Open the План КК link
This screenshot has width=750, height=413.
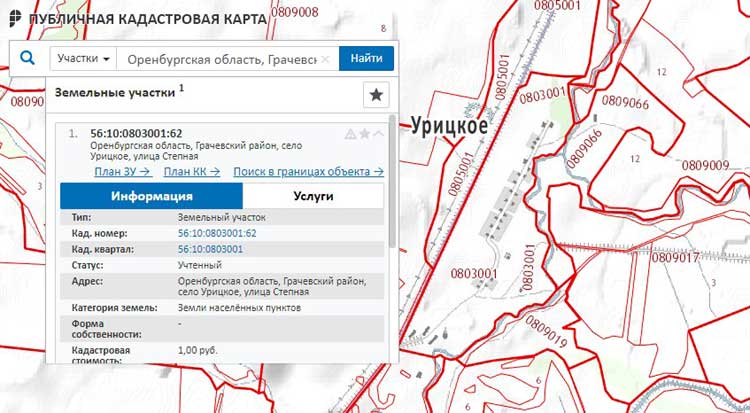192,171
